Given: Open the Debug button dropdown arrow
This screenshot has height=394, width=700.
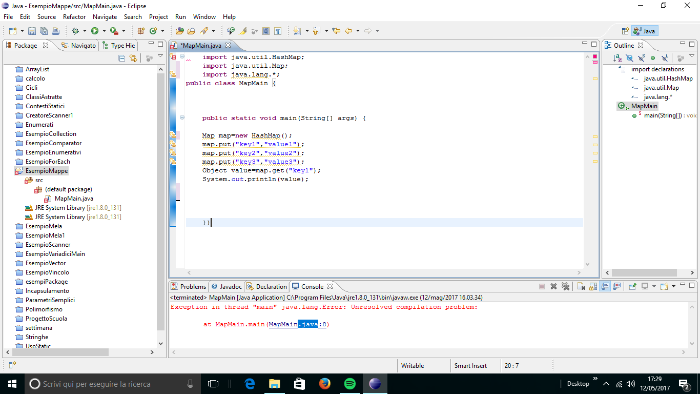Looking at the screenshot, I should coord(84,31).
